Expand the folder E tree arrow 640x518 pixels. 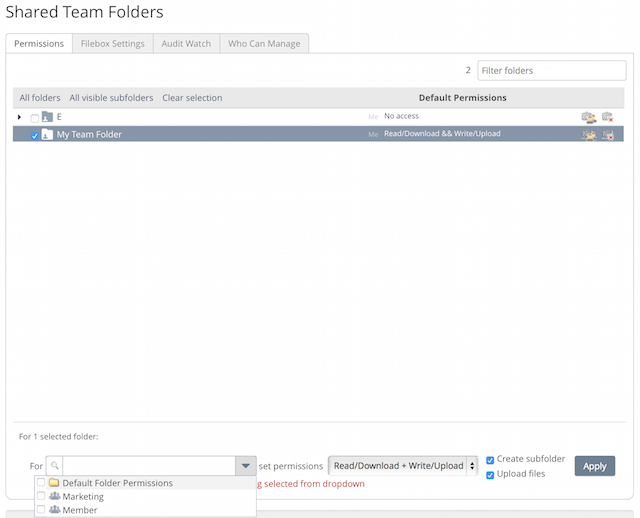20,117
